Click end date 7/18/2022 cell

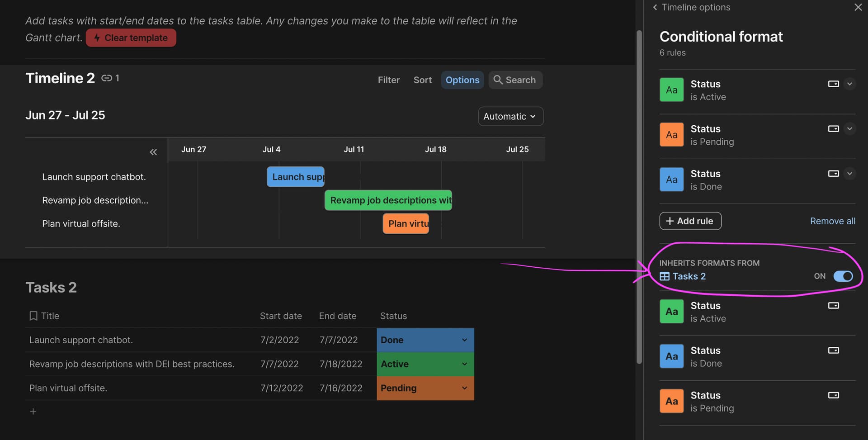tap(341, 364)
